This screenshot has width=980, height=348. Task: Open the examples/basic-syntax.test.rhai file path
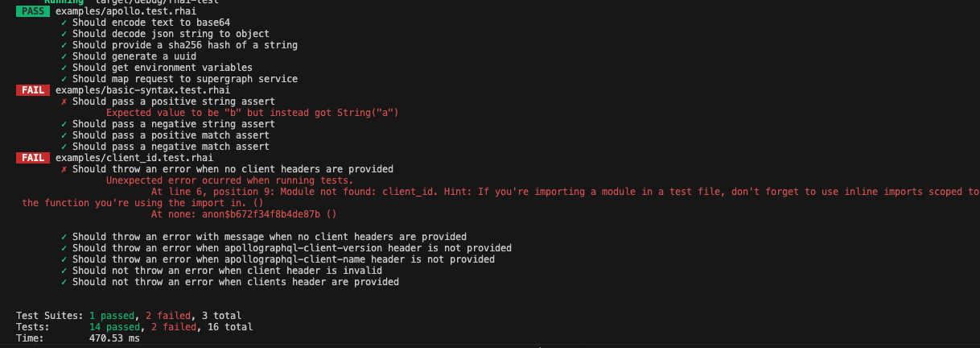[142, 90]
